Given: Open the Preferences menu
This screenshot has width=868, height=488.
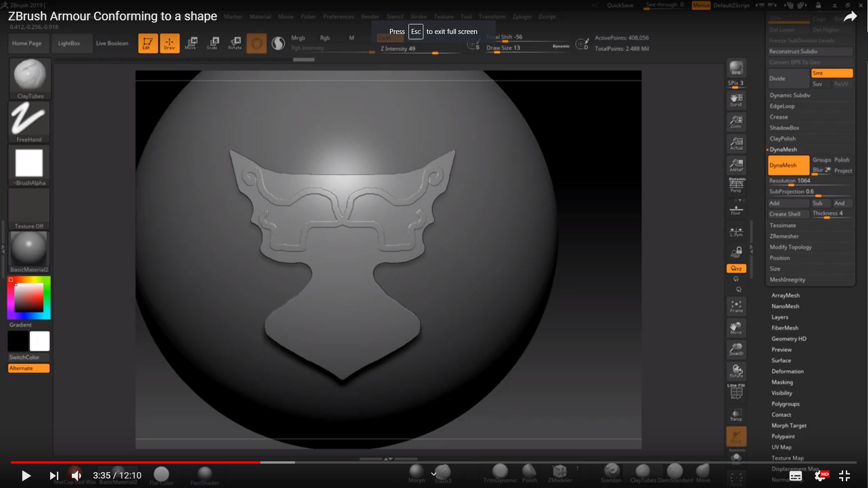Looking at the screenshot, I should 338,17.
